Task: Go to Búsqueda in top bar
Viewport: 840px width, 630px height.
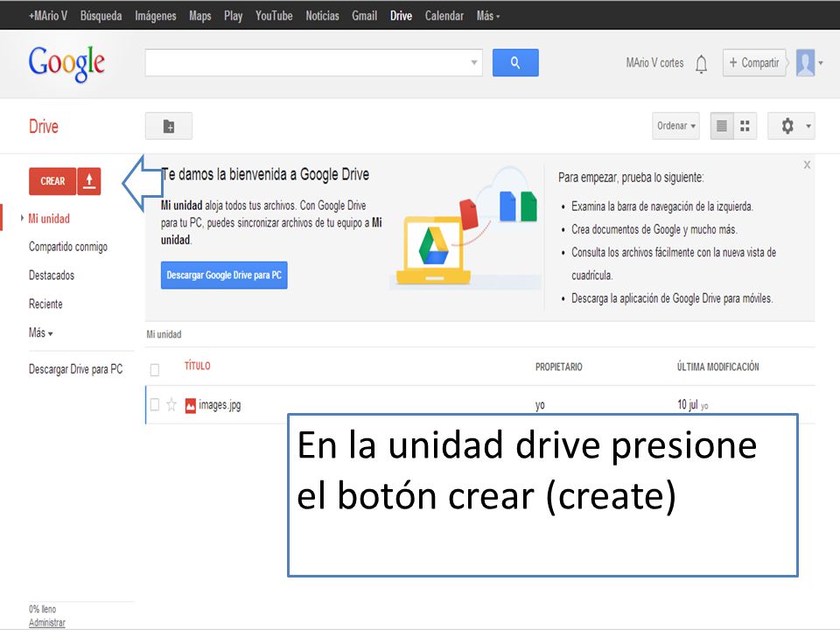Action: (x=101, y=16)
